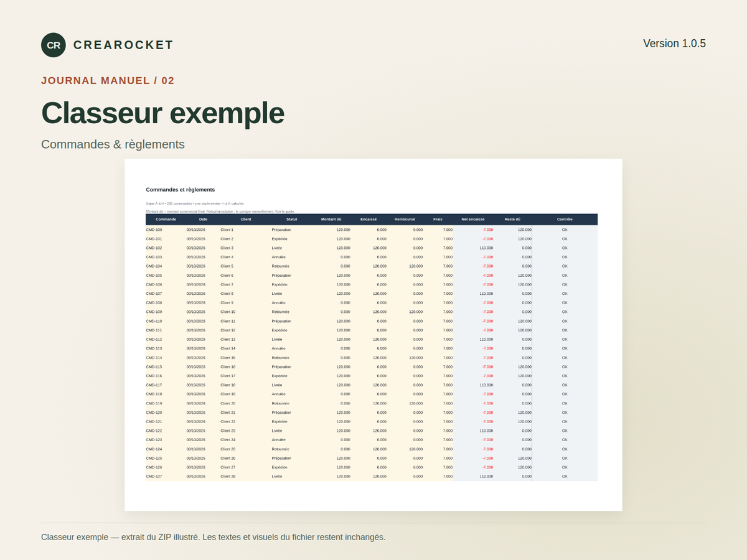Click the Reste dû 120.000 in row CMD-116
747x560 pixels.
(525, 376)
